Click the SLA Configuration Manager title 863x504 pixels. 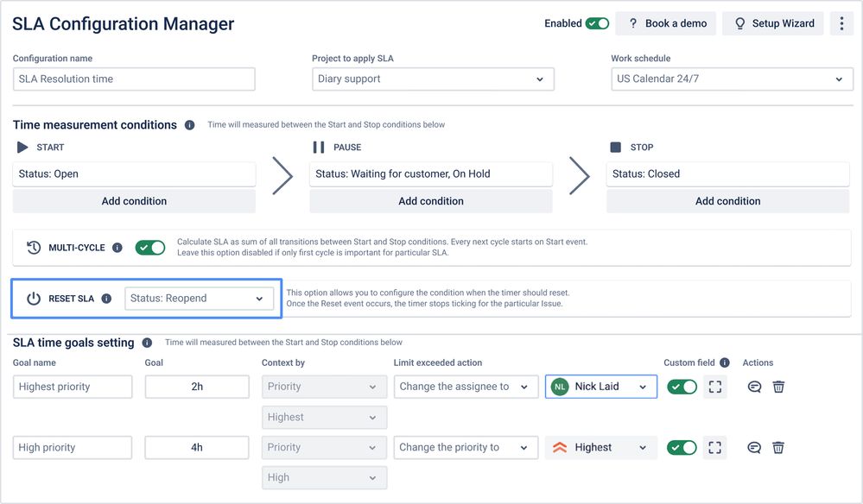[x=124, y=23]
